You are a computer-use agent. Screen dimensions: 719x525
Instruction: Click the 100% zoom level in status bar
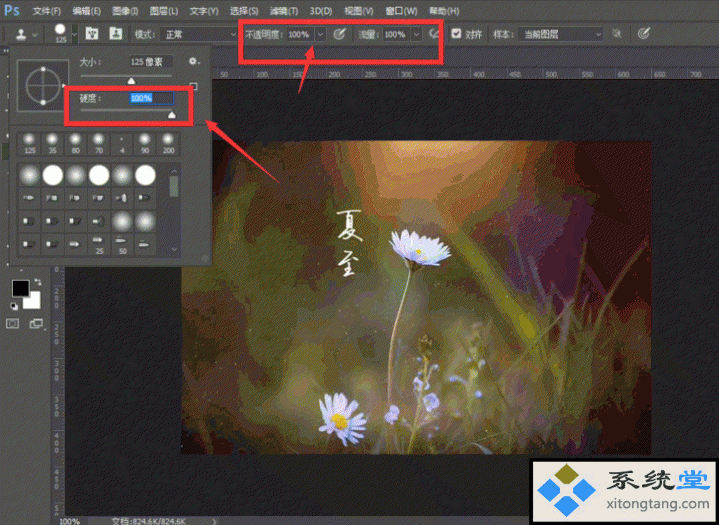(x=70, y=521)
